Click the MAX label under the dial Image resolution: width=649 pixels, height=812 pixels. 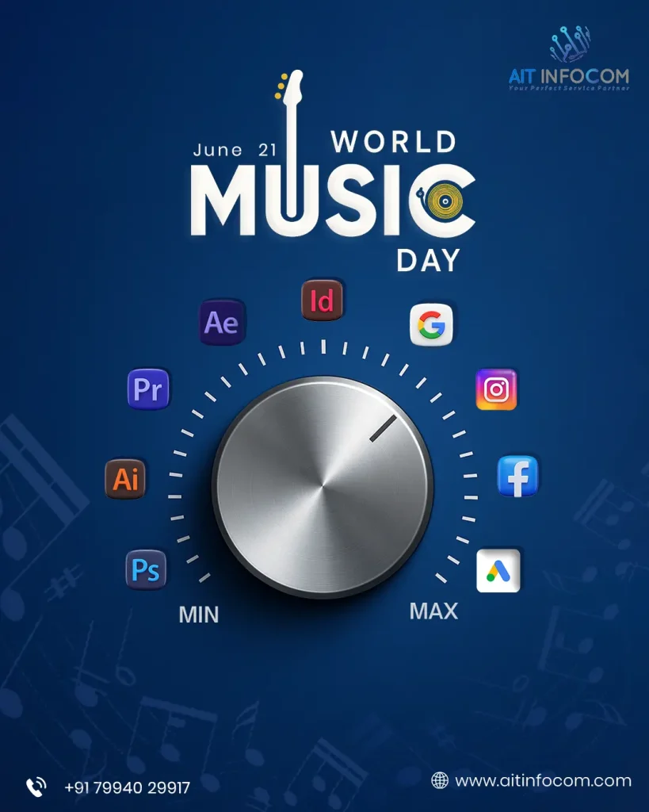[433, 611]
